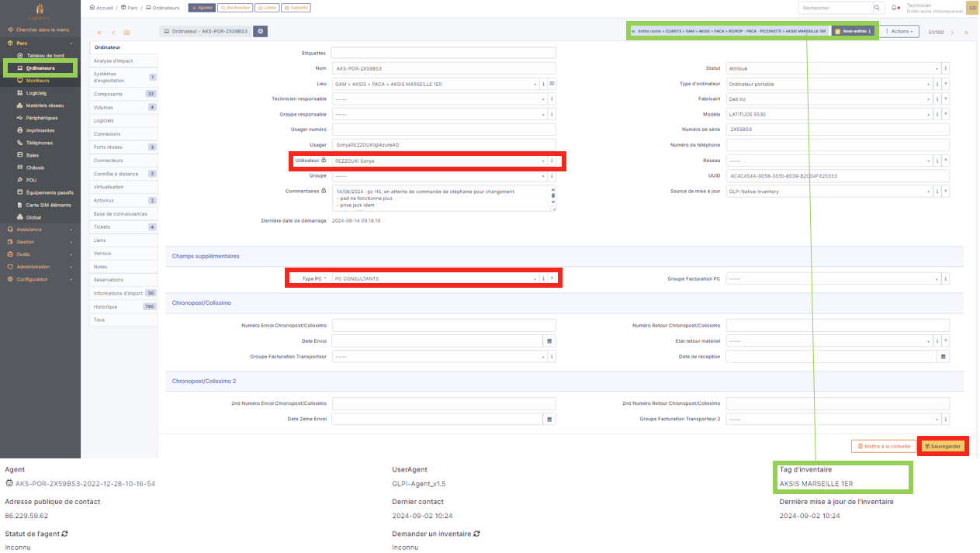Open the Modèle dropdown
The height and width of the screenshot is (553, 980).
click(829, 114)
